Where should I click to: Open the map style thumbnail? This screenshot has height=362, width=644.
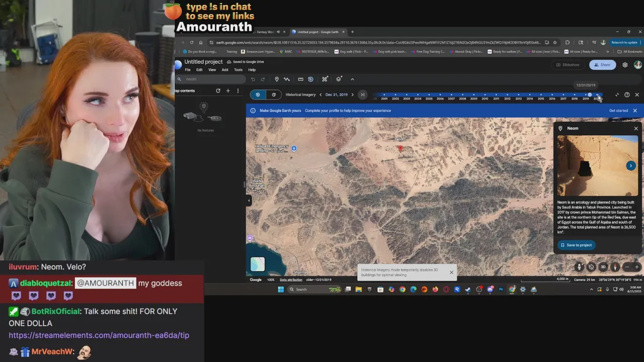(x=258, y=264)
